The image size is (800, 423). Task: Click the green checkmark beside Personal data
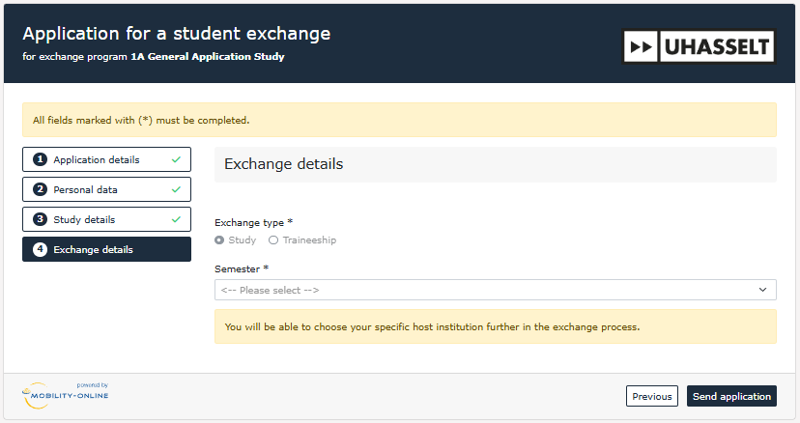tap(175, 189)
